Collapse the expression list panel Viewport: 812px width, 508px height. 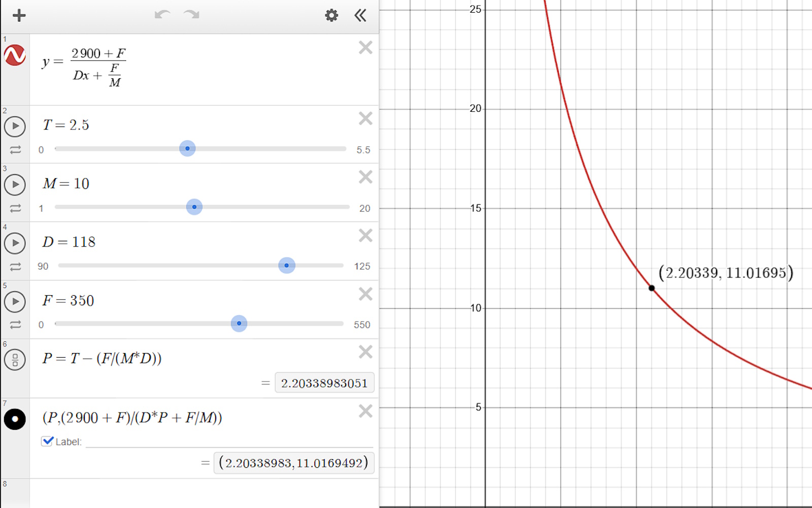(360, 15)
